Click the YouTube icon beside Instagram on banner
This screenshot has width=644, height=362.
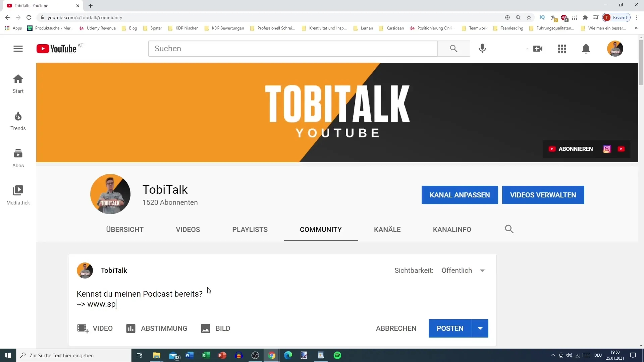[621, 149]
